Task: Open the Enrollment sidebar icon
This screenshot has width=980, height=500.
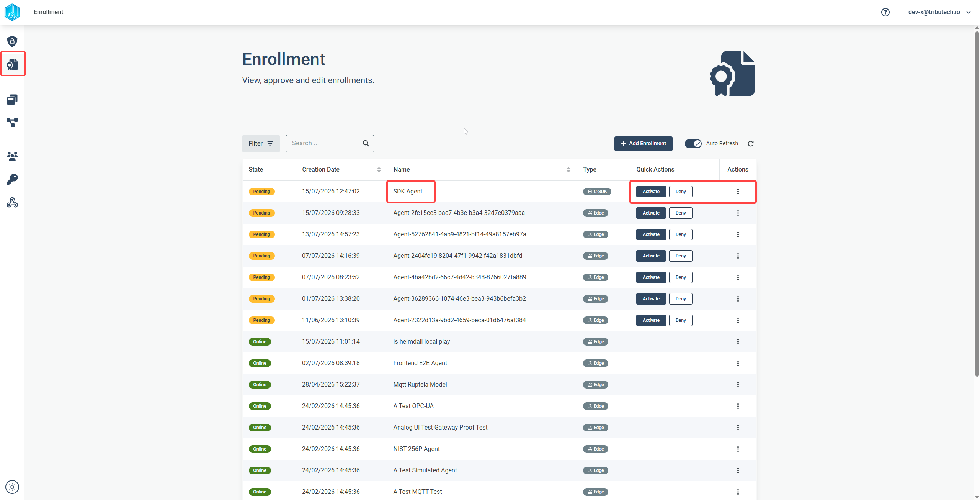Action: (12, 64)
